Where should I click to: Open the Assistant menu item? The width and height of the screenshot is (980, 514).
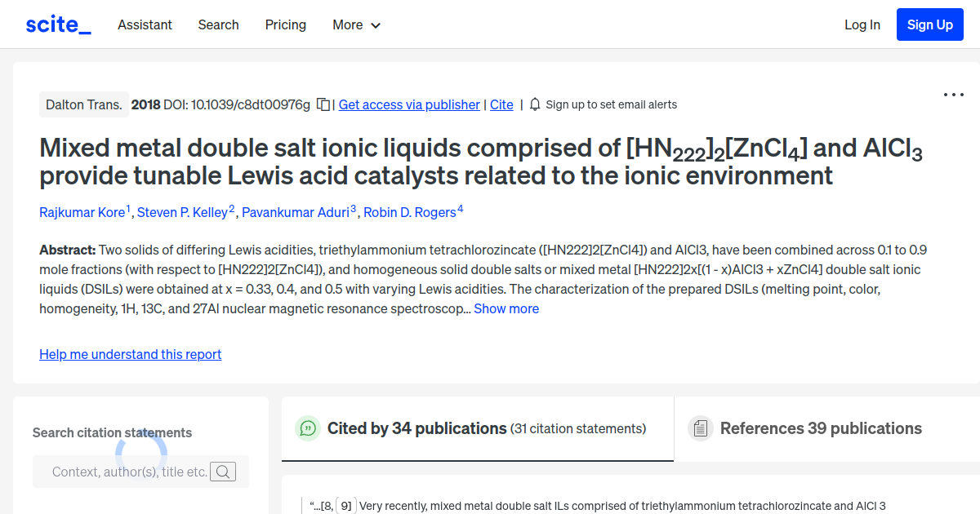(145, 25)
